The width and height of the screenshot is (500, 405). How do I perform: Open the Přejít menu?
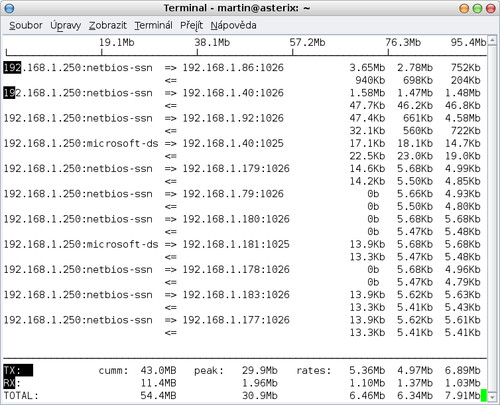[191, 25]
